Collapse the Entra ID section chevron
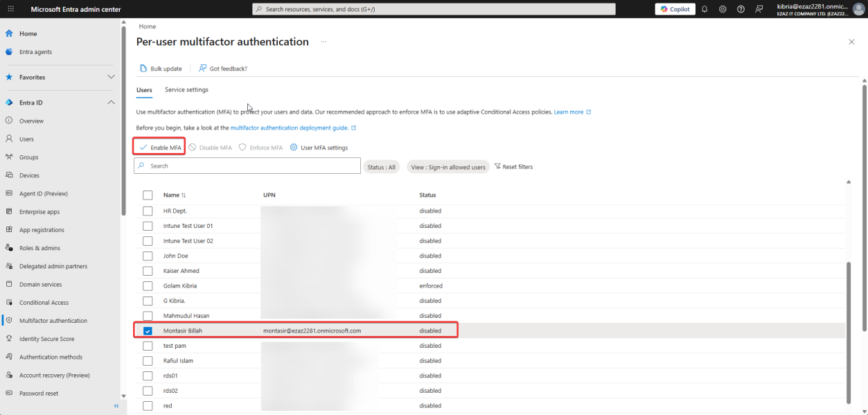The height and width of the screenshot is (415, 868). [x=112, y=103]
